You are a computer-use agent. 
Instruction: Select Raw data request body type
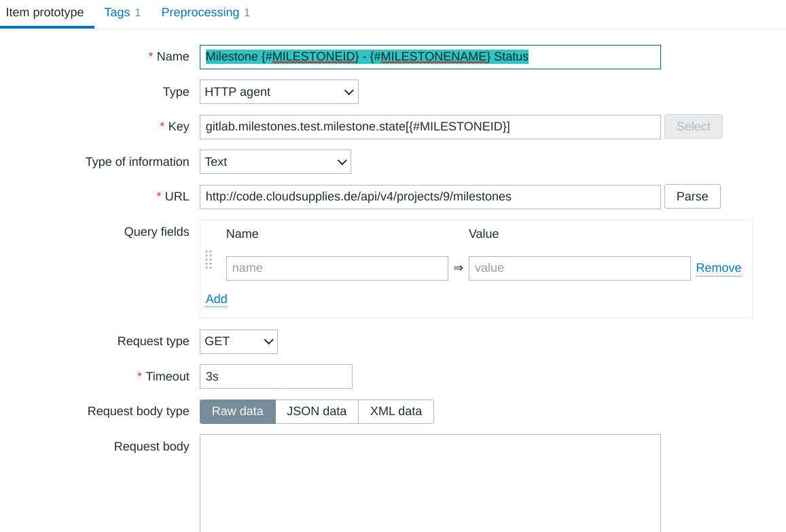coord(237,411)
